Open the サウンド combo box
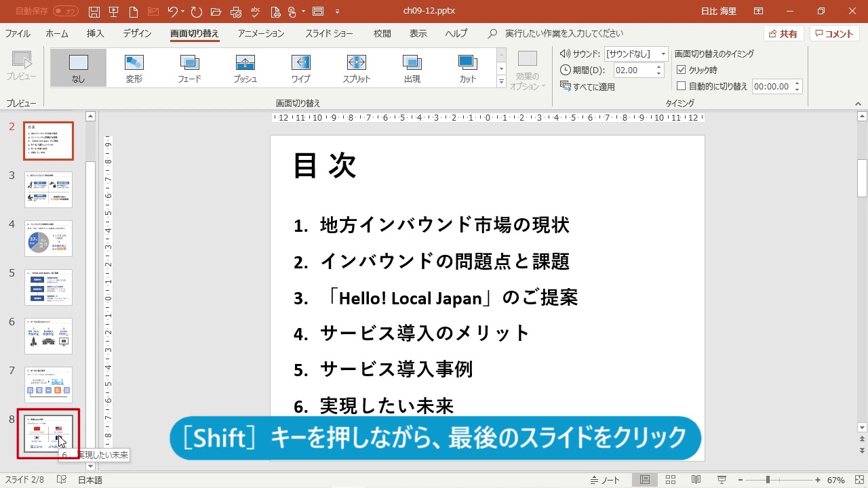 point(636,54)
